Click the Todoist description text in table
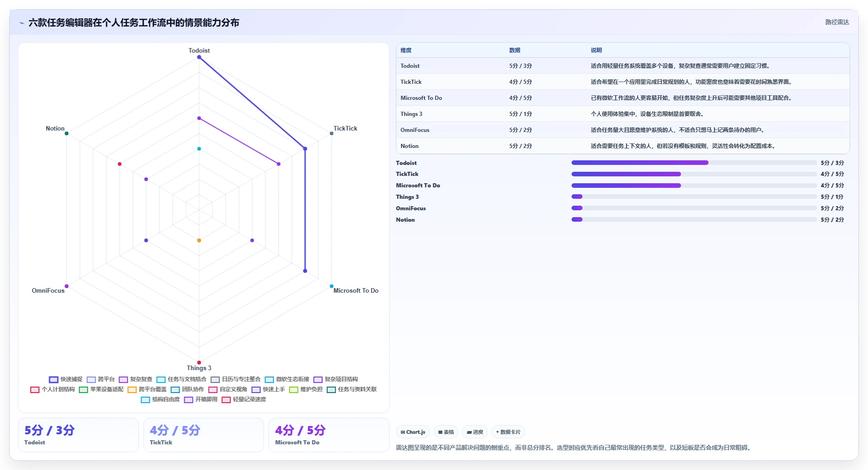The height and width of the screenshot is (470, 868). pos(681,66)
